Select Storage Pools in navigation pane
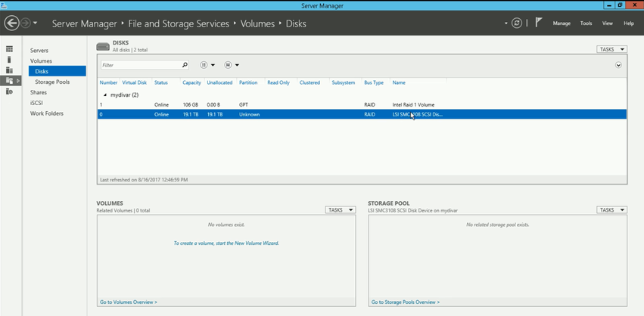644x316 pixels. pyautogui.click(x=52, y=82)
